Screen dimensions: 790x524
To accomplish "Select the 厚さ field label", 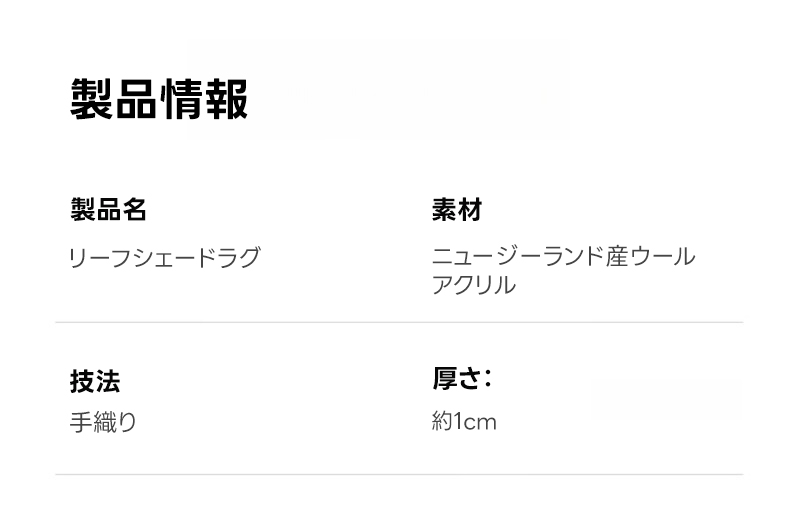I will (x=456, y=380).
